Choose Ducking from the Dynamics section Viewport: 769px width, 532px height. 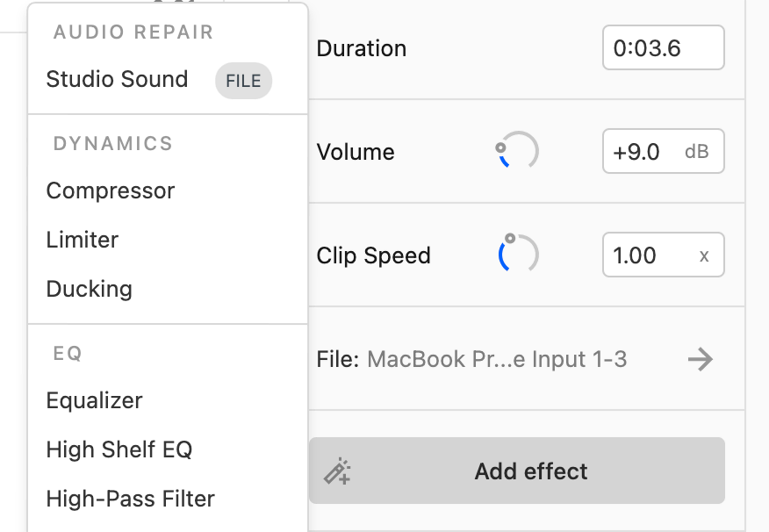point(89,288)
